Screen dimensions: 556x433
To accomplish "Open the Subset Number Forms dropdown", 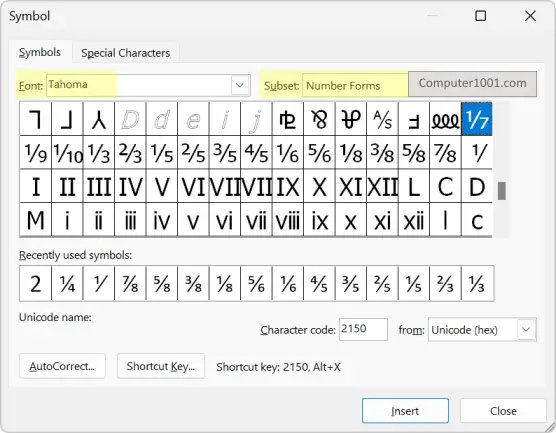I will pos(355,85).
